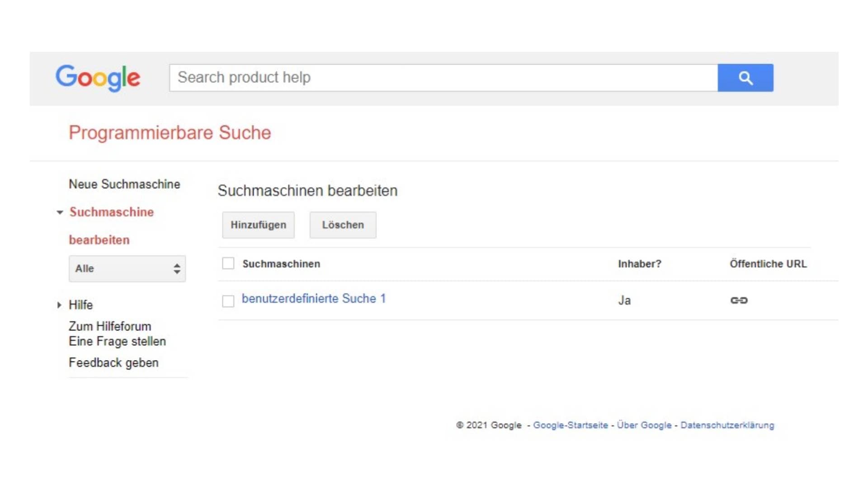The width and height of the screenshot is (868, 488).
Task: Select Suchmaschine bearbeiten in sidebar
Action: pyautogui.click(x=111, y=226)
